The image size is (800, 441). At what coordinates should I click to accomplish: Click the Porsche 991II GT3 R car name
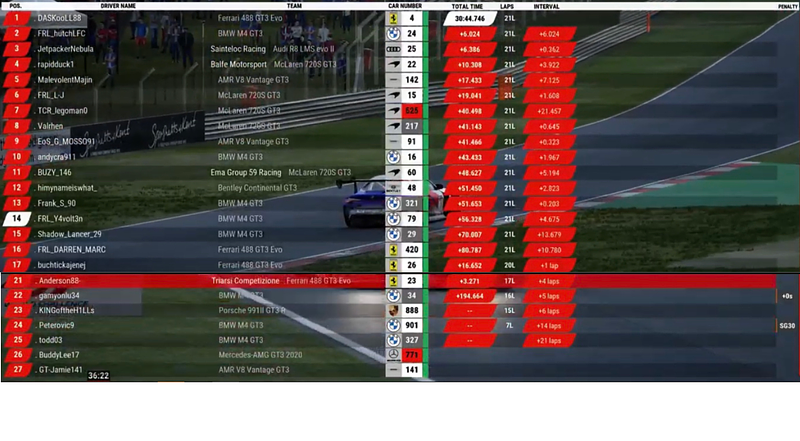252,310
